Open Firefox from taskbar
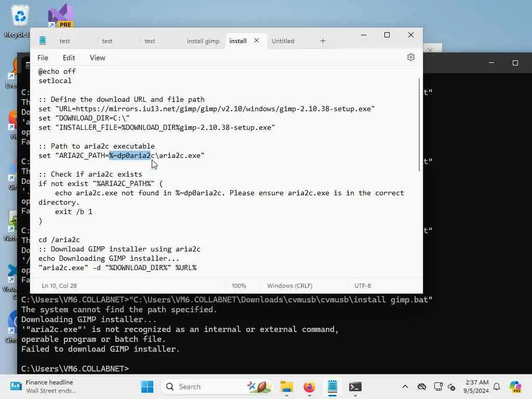This screenshot has height=399, width=532. [x=310, y=387]
